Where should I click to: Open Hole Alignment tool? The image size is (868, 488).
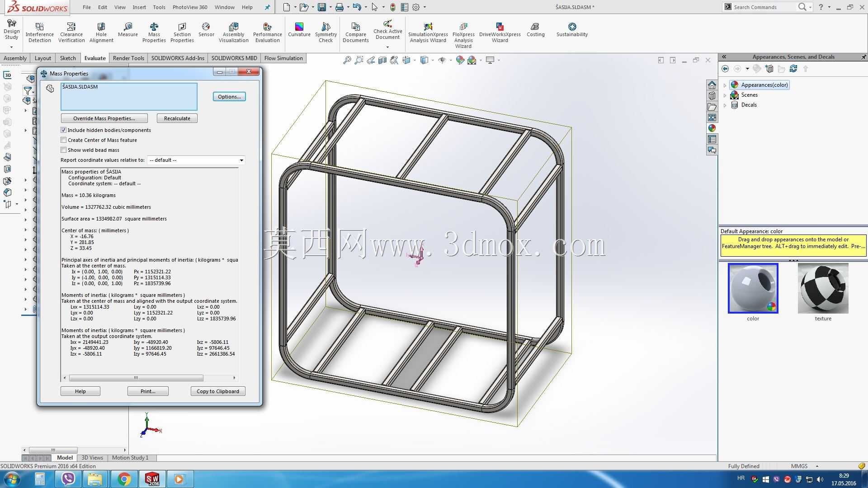click(x=101, y=32)
